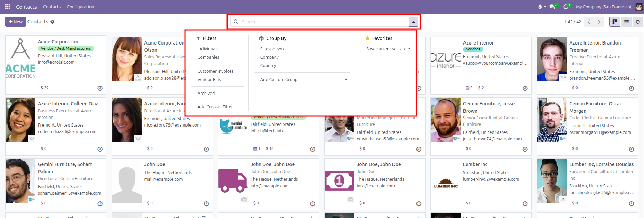The height and width of the screenshot is (218, 644).
Task: Open the debug tools droplet icon
Action: click(540, 7)
